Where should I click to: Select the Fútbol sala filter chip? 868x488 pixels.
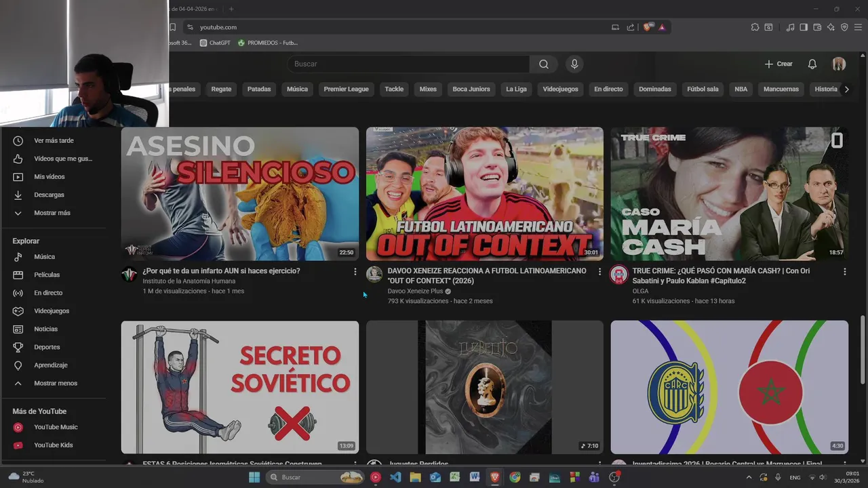tap(703, 89)
